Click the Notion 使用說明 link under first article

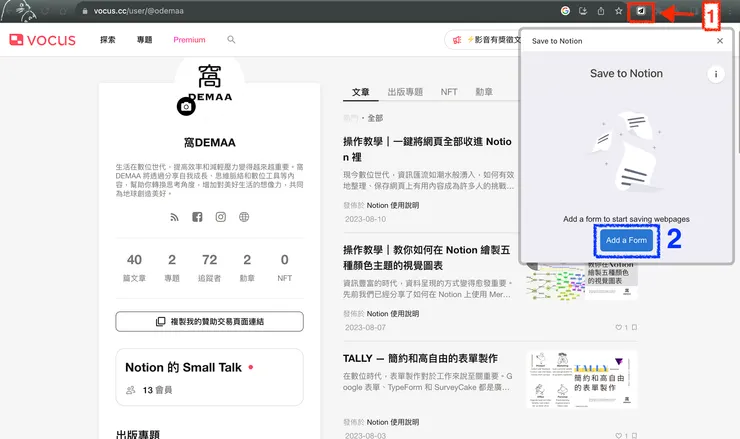tap(393, 205)
